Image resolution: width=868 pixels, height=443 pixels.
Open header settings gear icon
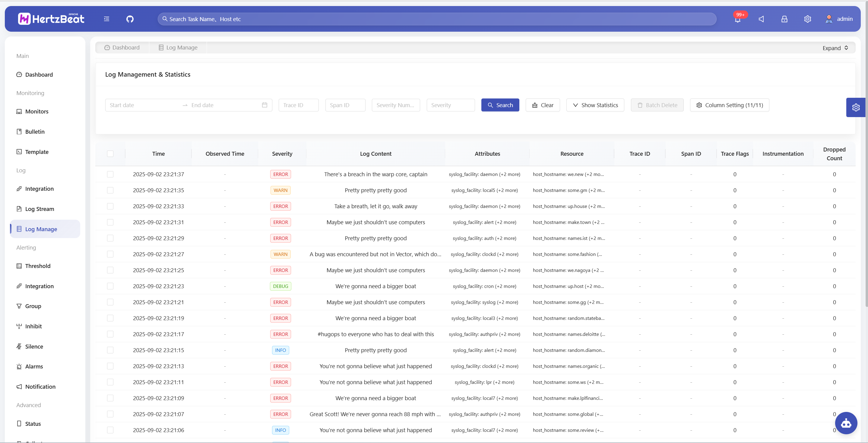click(807, 19)
